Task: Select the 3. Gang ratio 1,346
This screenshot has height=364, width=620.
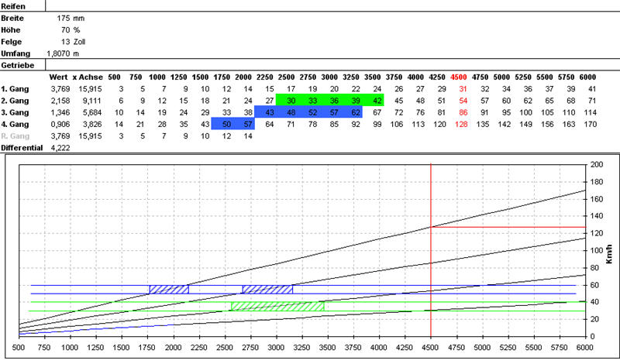Action: (60, 112)
